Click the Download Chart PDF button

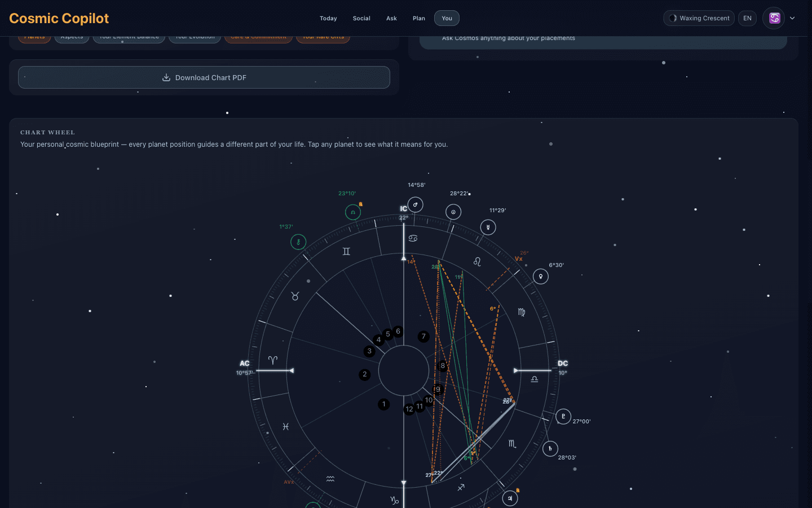204,77
